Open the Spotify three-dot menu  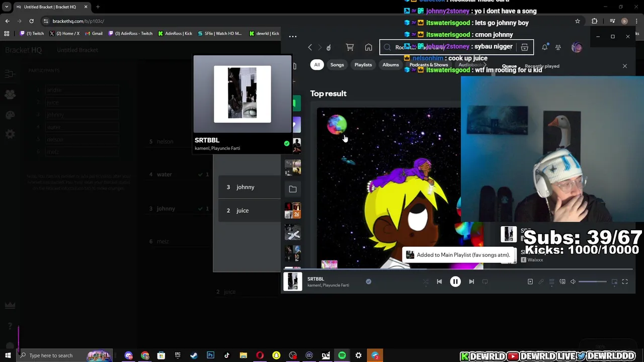pyautogui.click(x=293, y=36)
